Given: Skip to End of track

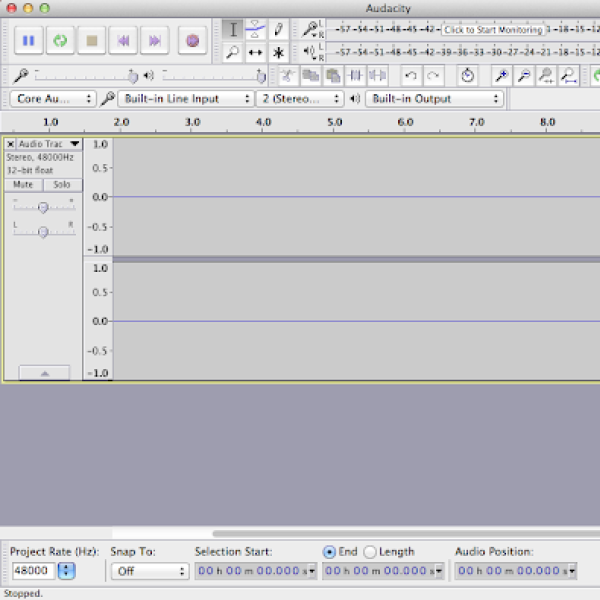Looking at the screenshot, I should (155, 40).
